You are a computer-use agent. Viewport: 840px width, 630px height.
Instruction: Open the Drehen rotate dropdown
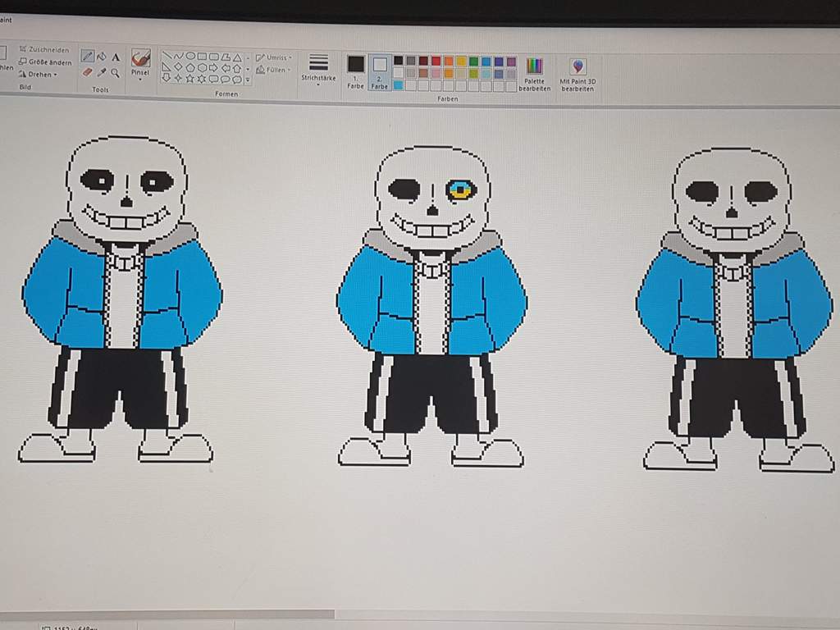[x=38, y=75]
